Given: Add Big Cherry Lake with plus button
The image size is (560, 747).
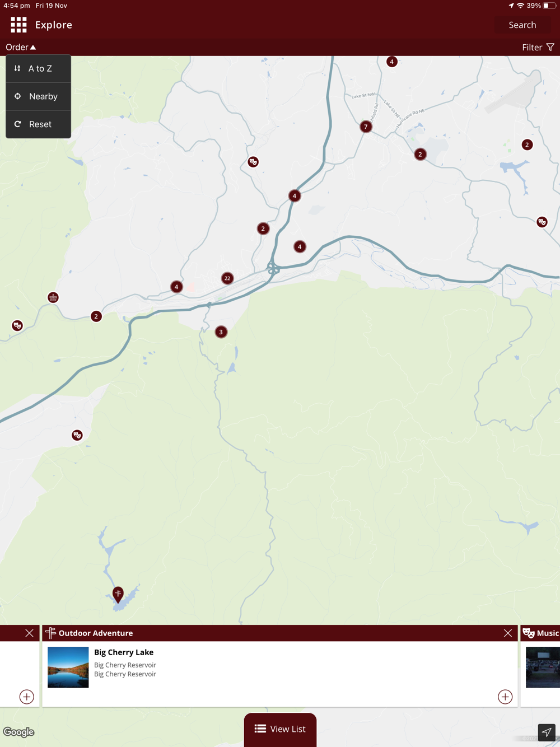Looking at the screenshot, I should (x=505, y=697).
